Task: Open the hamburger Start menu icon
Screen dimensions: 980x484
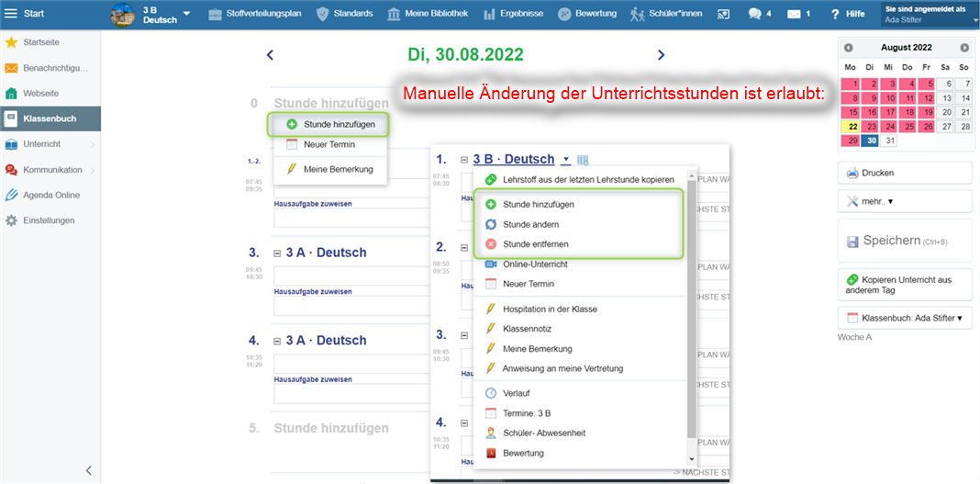Action: 11,14
